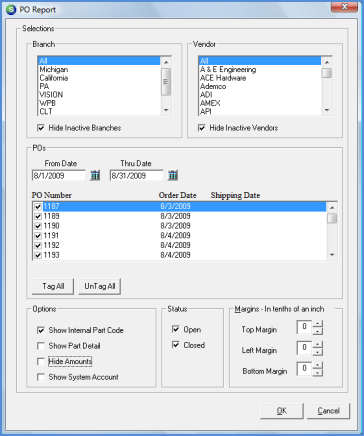Cancel the PO Report dialog
364x436 pixels.
(328, 411)
